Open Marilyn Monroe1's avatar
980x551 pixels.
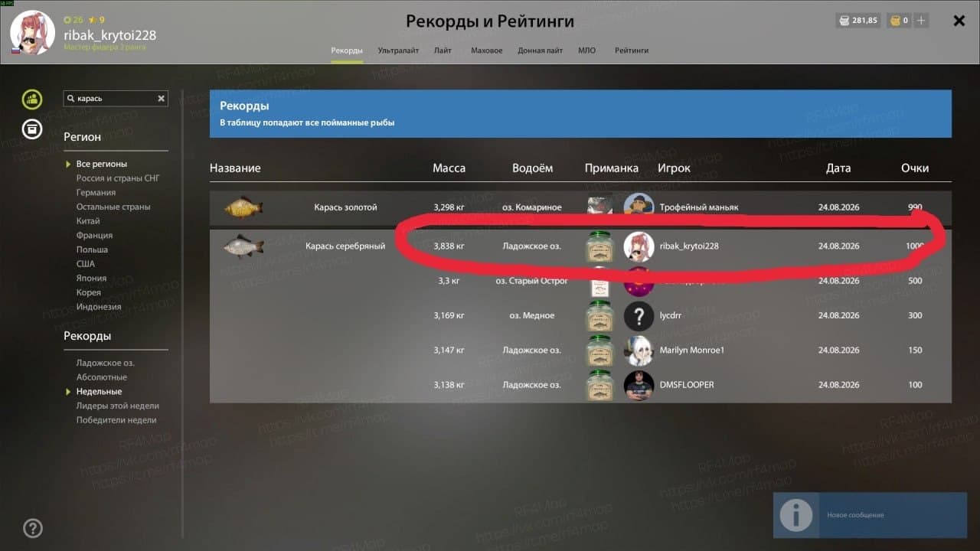point(639,350)
